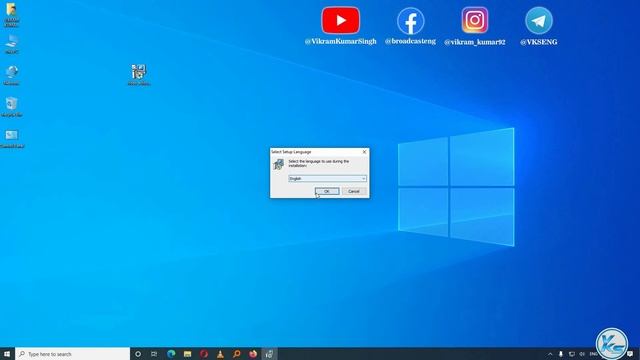Select the Control Panel desktop icon

(x=12, y=138)
